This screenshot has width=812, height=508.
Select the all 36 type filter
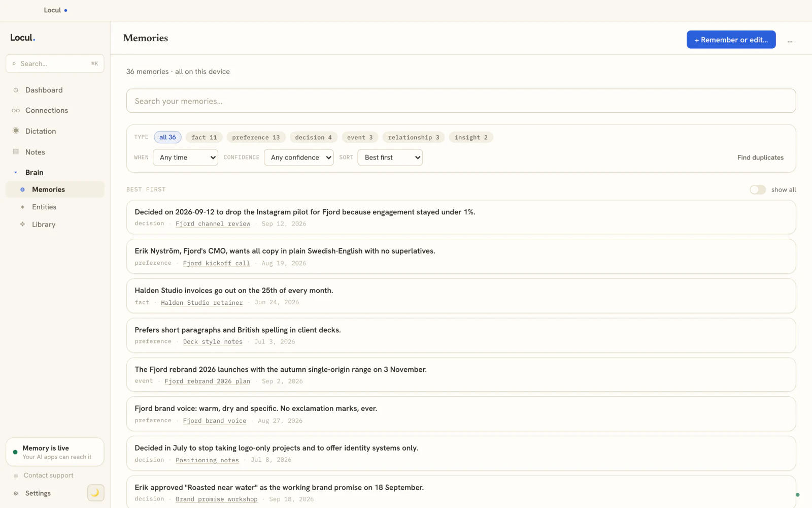click(x=167, y=137)
